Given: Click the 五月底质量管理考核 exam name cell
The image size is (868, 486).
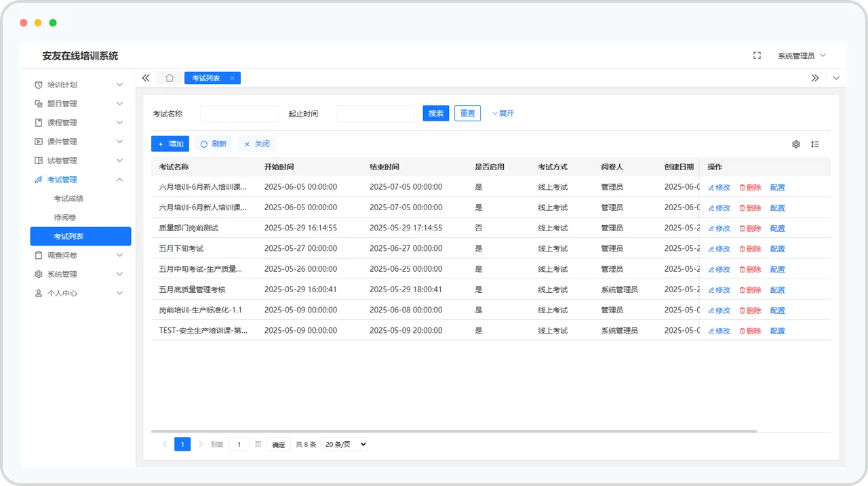Looking at the screenshot, I should [192, 289].
